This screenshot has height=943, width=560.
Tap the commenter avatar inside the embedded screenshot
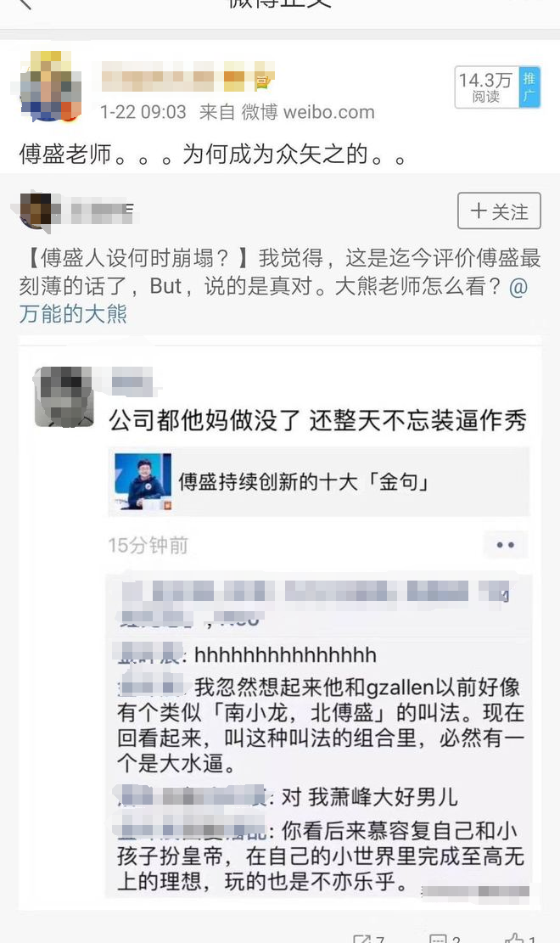64,396
